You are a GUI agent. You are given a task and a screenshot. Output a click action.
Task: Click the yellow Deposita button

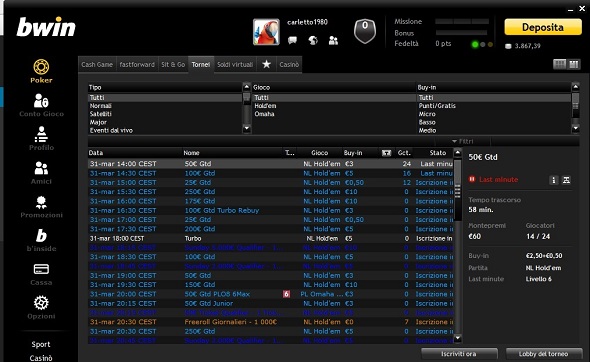[x=543, y=27]
